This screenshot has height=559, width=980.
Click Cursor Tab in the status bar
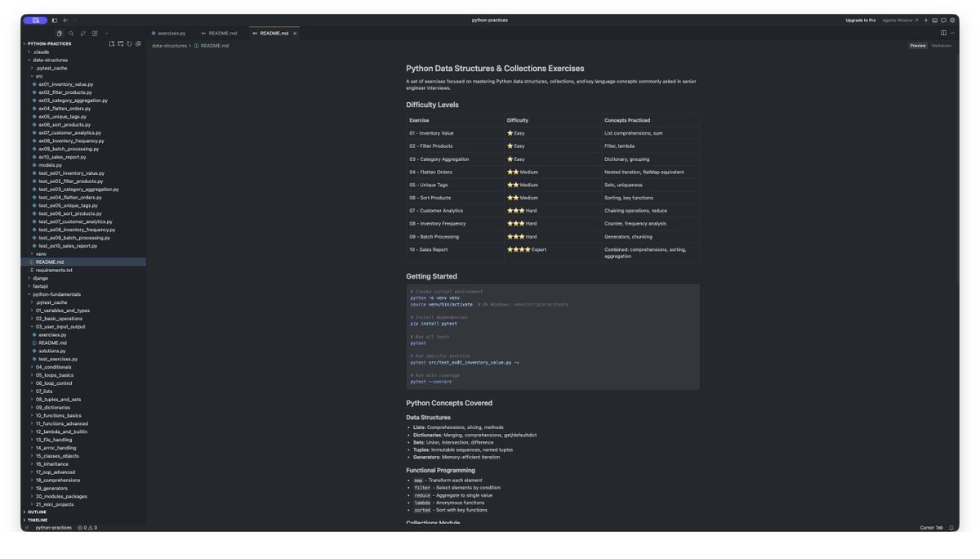pyautogui.click(x=931, y=528)
